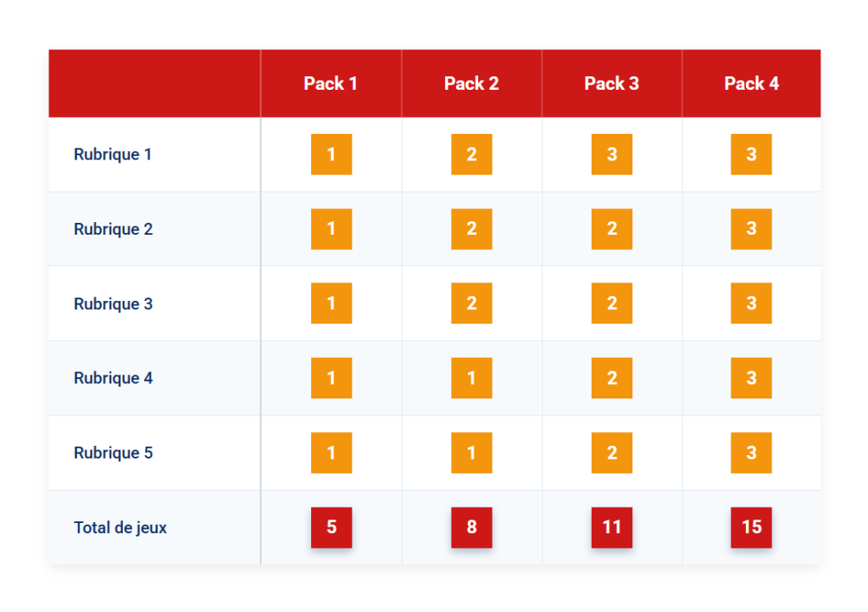The image size is (868, 612).
Task: Click the Rubrique 5 badge under Pack 4
Action: click(751, 453)
